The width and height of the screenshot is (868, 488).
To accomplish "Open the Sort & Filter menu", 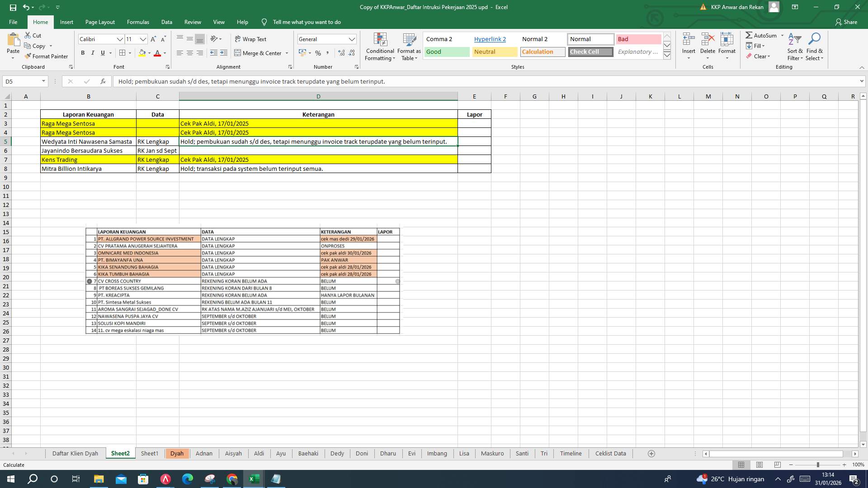I will [795, 47].
